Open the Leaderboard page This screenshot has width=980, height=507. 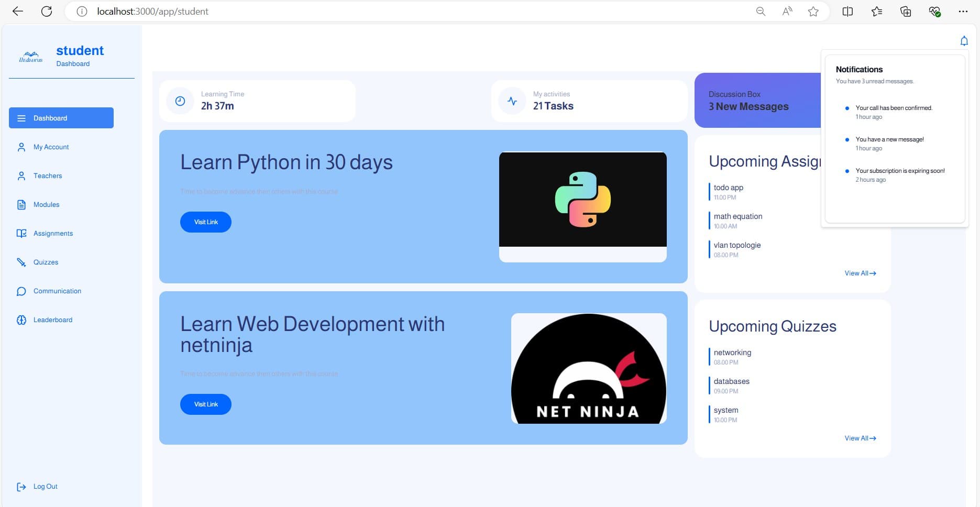(52, 320)
